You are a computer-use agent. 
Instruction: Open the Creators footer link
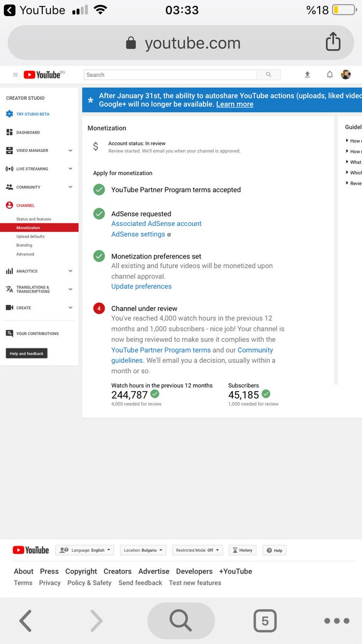[117, 572]
